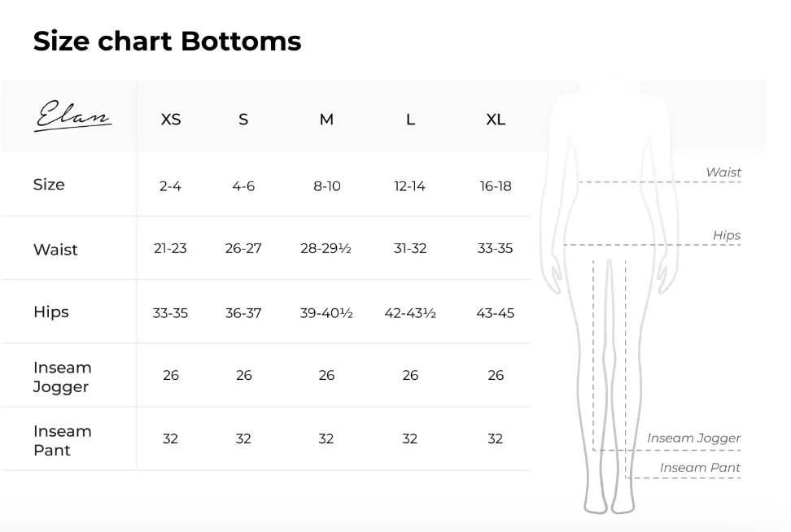Click the M size column header
This screenshot has height=532, width=791.
pyautogui.click(x=326, y=120)
